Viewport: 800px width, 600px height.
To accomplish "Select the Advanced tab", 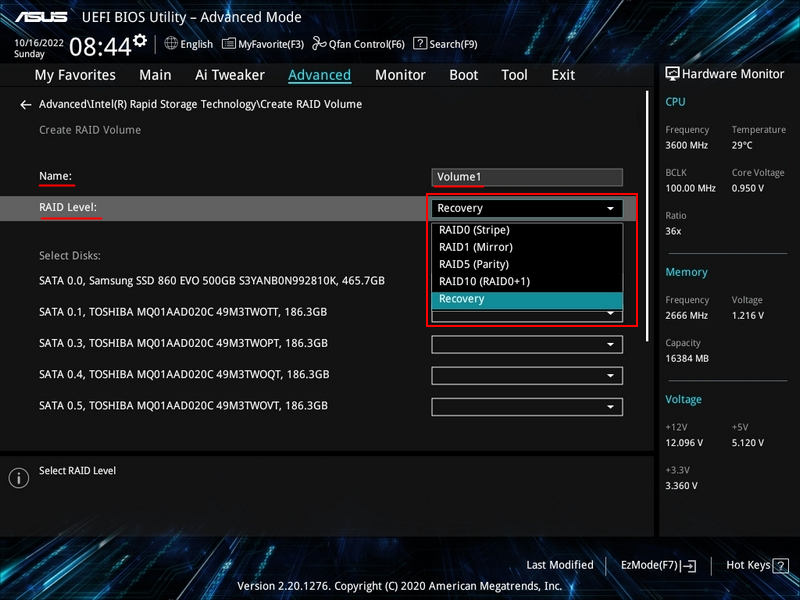I will click(319, 75).
